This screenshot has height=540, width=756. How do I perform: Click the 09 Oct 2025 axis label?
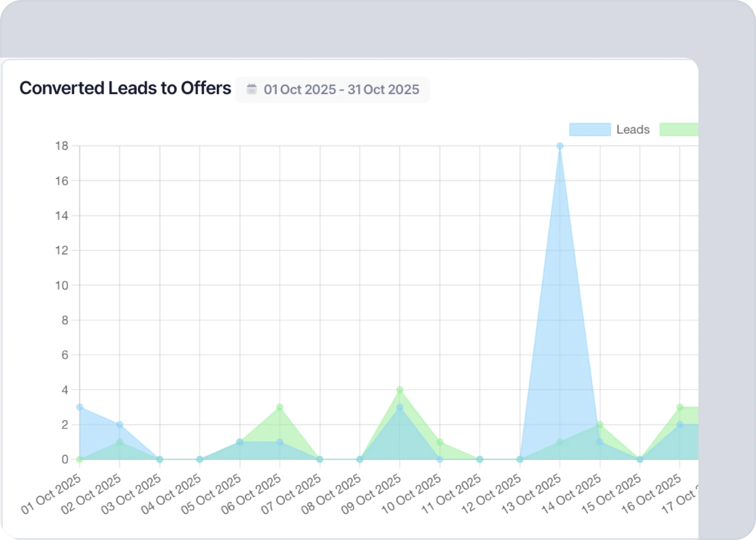pyautogui.click(x=371, y=494)
